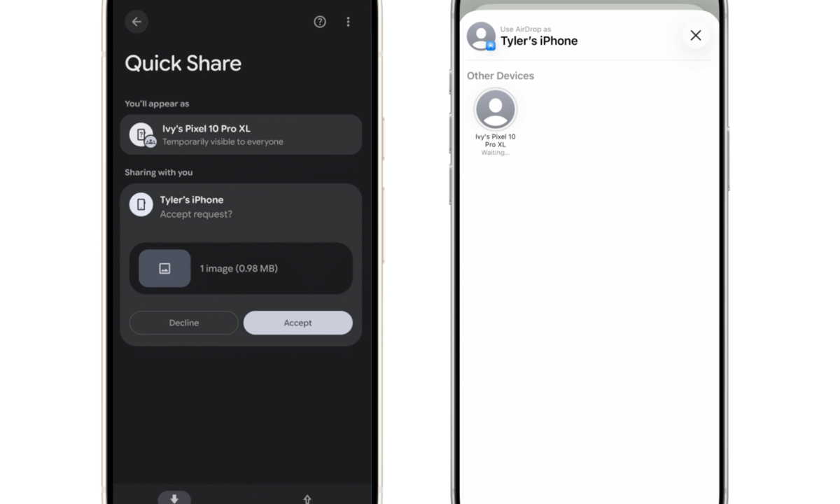Open the Quick Share help icon

pos(320,22)
